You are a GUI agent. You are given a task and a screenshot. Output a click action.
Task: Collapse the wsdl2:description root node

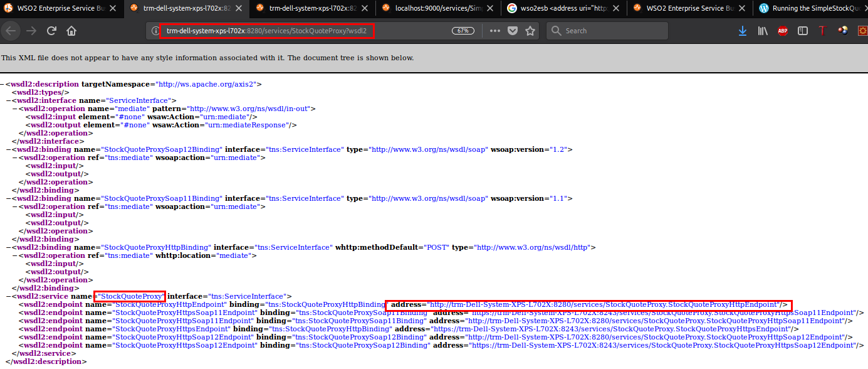(x=3, y=84)
